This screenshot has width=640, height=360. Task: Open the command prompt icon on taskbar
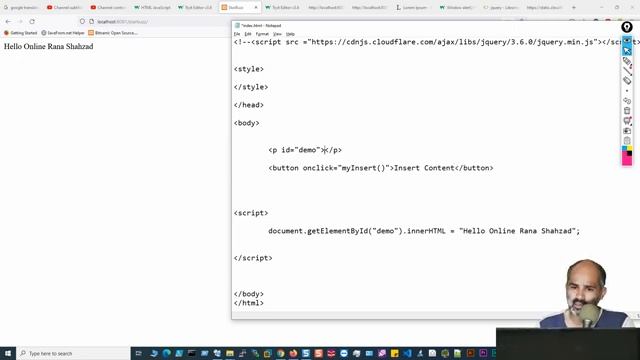click(191, 353)
